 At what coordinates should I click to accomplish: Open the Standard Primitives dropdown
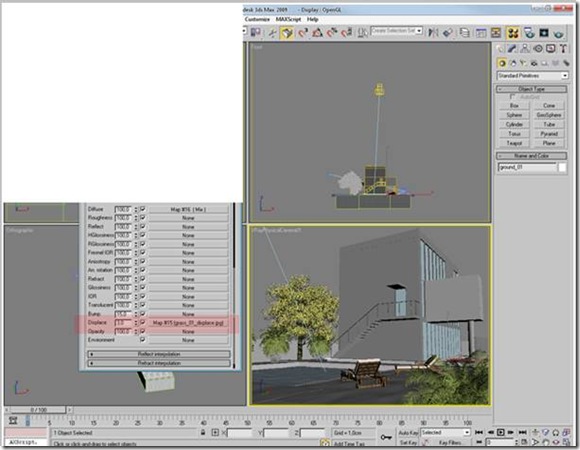click(x=532, y=76)
